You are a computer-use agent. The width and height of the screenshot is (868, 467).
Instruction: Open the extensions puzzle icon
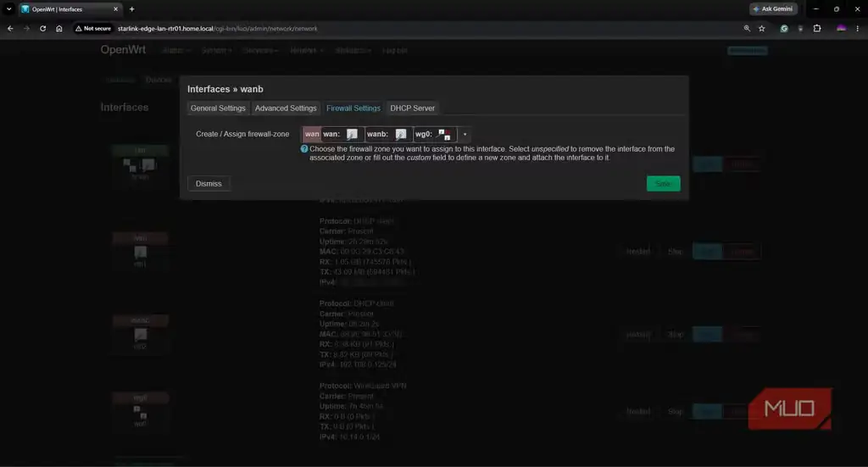click(817, 28)
